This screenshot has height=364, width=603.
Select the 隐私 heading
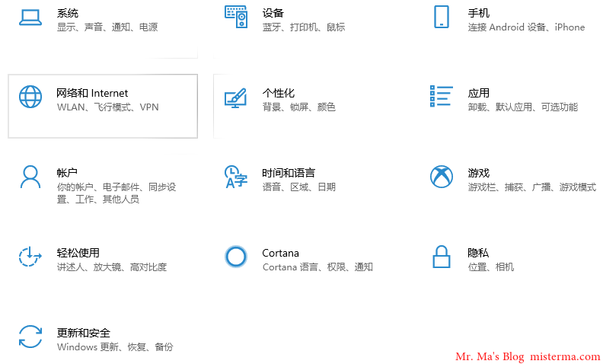click(478, 253)
